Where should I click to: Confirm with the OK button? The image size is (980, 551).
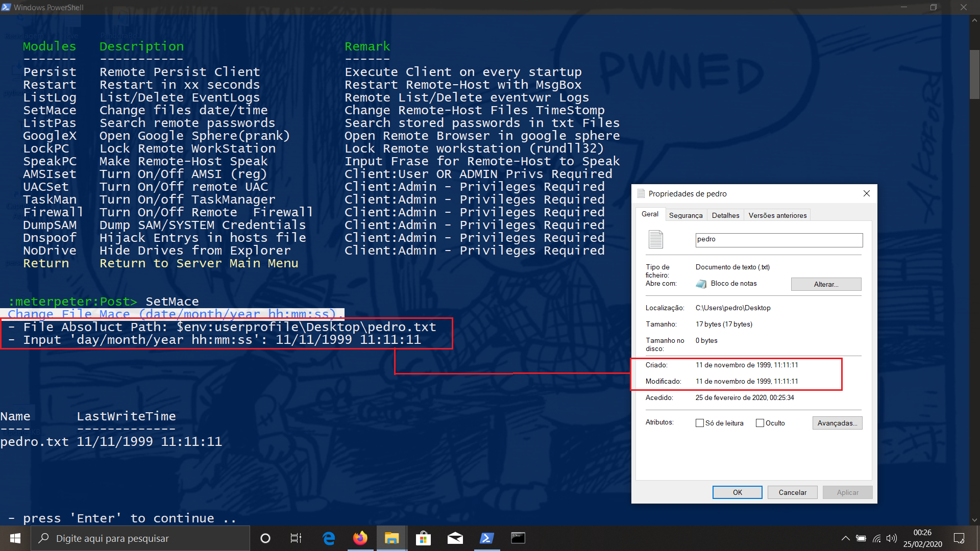(x=737, y=492)
